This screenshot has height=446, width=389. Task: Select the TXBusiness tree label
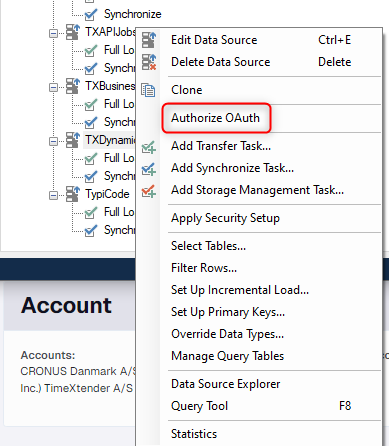point(110,86)
